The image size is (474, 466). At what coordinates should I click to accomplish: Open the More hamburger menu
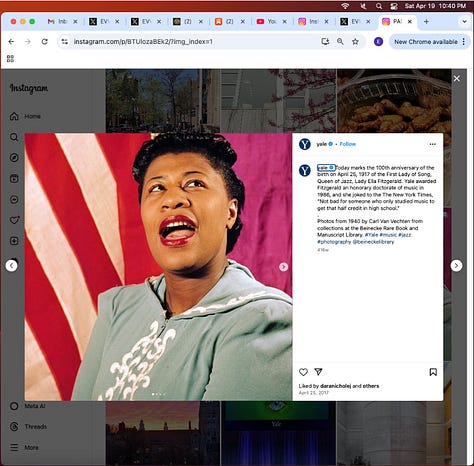[24, 447]
